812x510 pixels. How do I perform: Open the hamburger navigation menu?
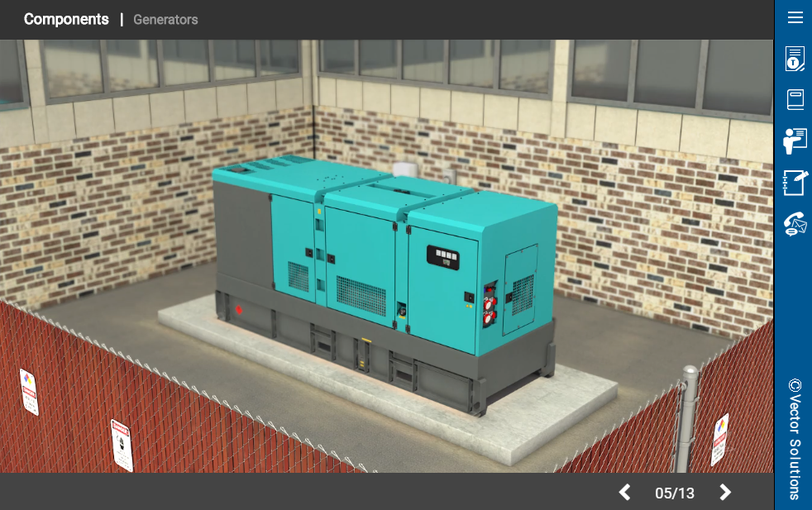point(795,17)
